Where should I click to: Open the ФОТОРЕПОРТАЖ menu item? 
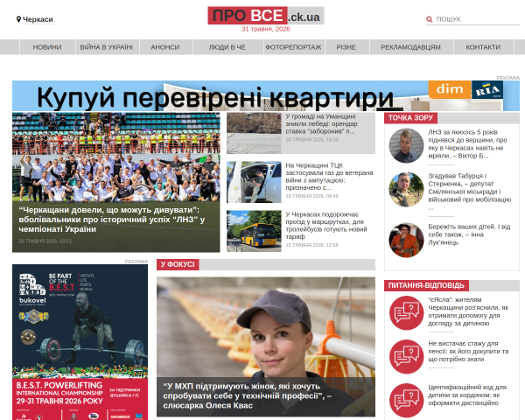(x=293, y=47)
